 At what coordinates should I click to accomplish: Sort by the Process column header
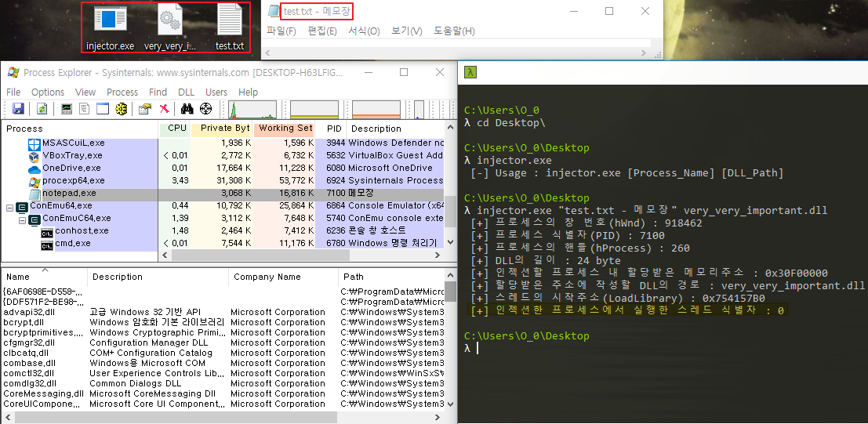point(80,129)
